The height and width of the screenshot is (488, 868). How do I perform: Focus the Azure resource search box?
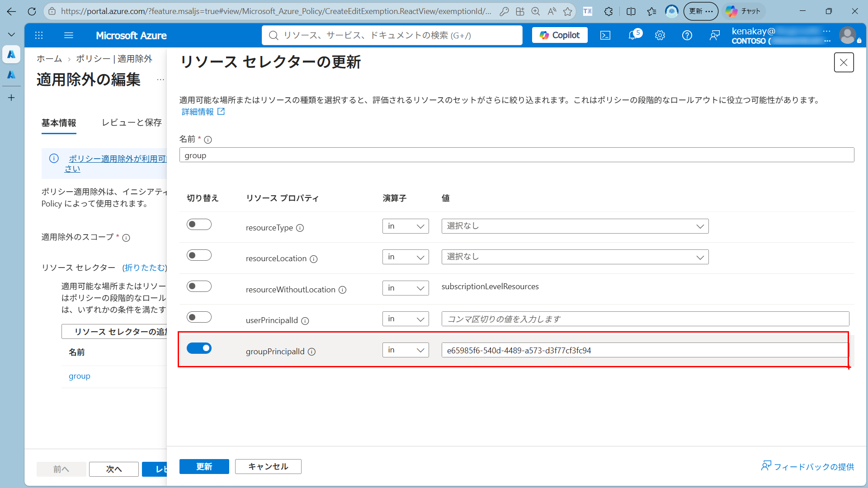(392, 35)
